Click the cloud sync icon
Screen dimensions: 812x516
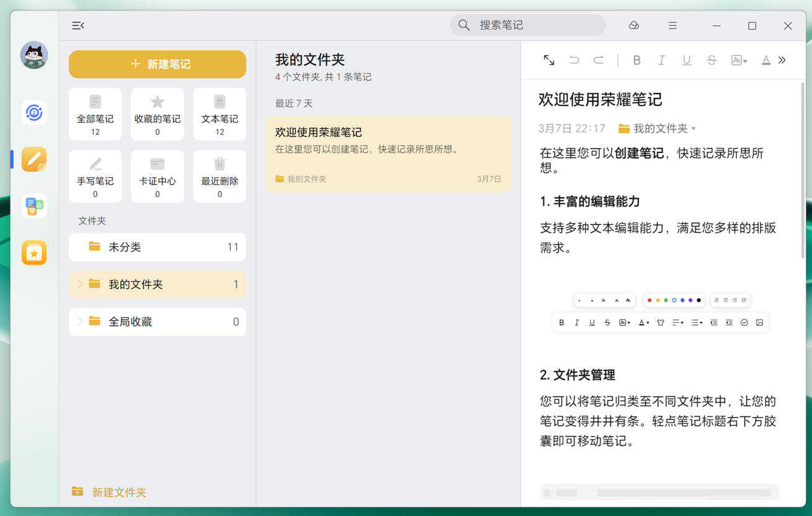[633, 25]
